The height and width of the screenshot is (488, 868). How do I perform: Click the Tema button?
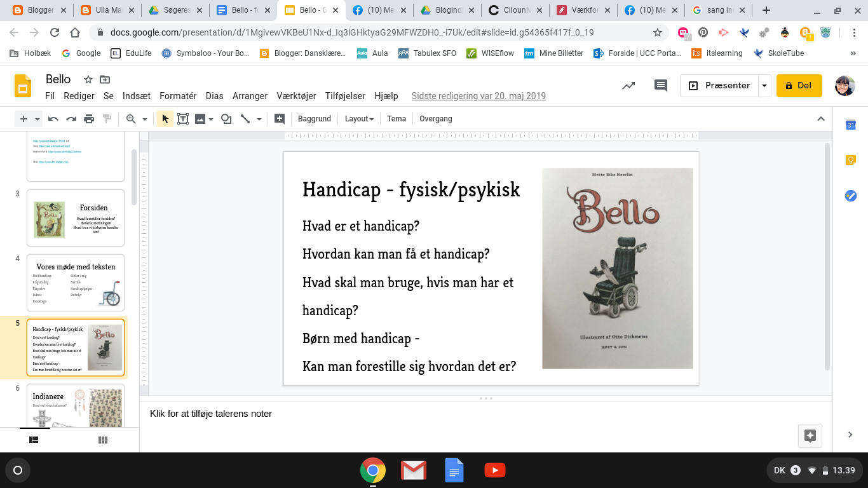[397, 119]
